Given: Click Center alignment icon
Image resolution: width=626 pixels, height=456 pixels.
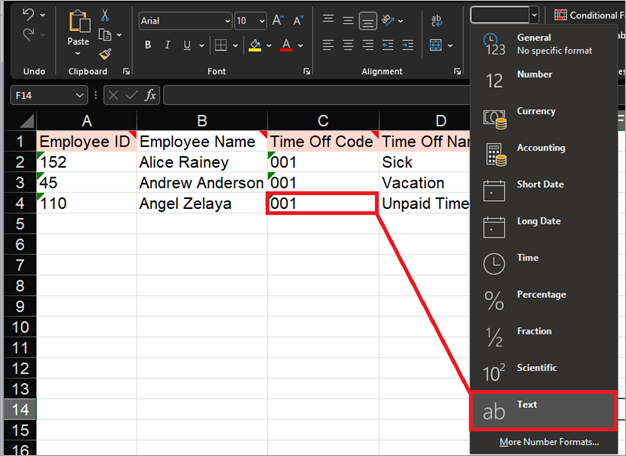Looking at the screenshot, I should (348, 45).
